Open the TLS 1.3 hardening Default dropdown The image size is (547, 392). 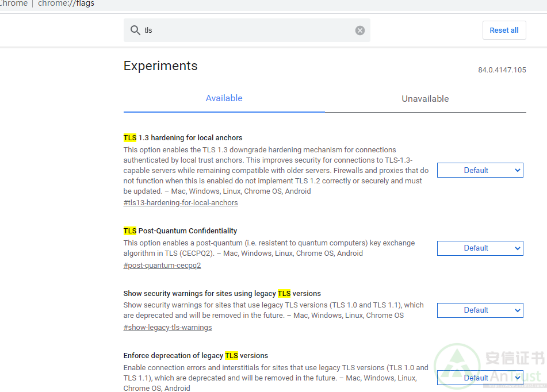coord(480,170)
